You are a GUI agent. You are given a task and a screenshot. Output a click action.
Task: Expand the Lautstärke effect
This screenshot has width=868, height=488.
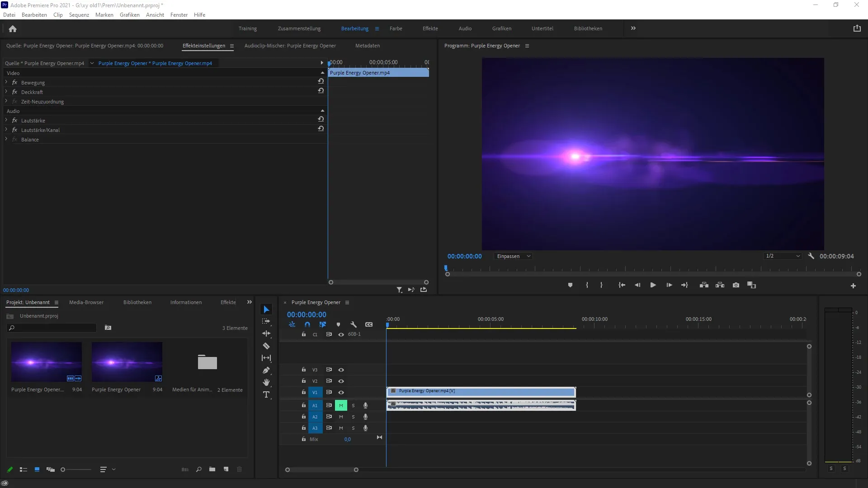pyautogui.click(x=6, y=120)
